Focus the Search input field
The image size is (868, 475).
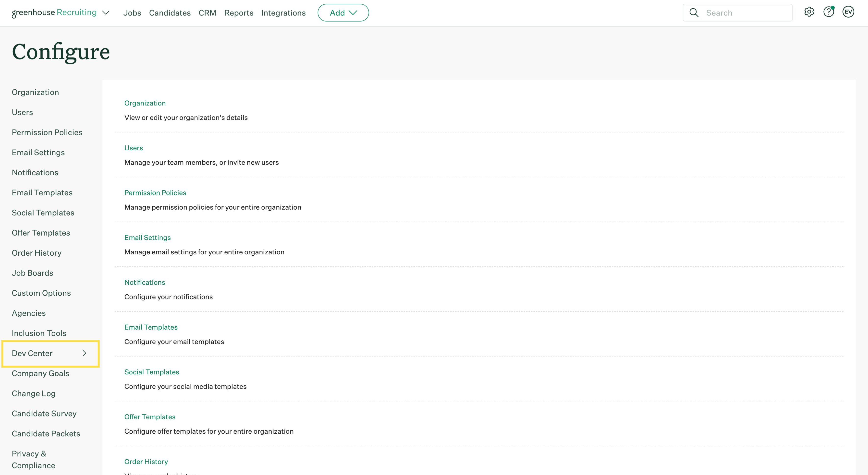(x=745, y=13)
